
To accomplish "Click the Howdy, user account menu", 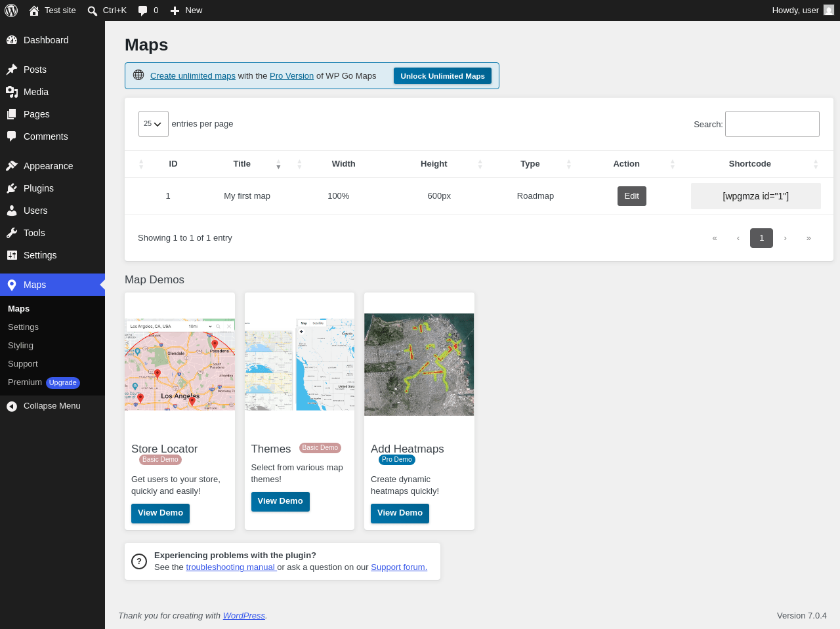I will click(x=803, y=10).
